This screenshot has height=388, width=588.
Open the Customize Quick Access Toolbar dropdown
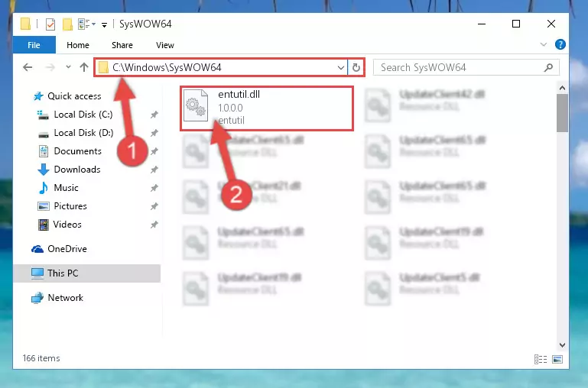tap(104, 25)
